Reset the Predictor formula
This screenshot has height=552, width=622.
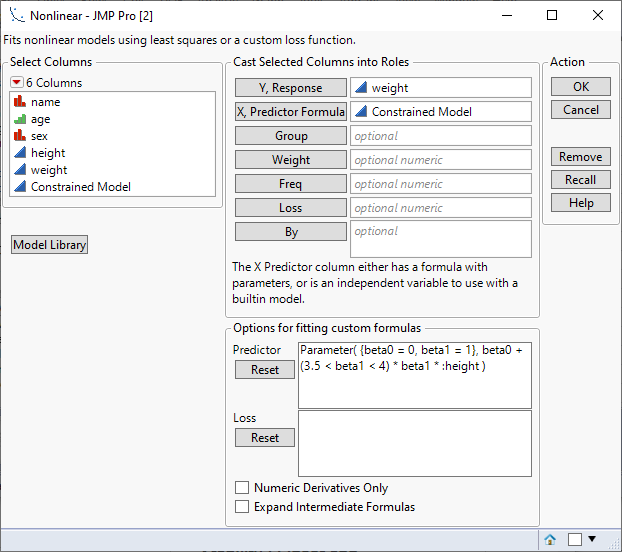(265, 370)
